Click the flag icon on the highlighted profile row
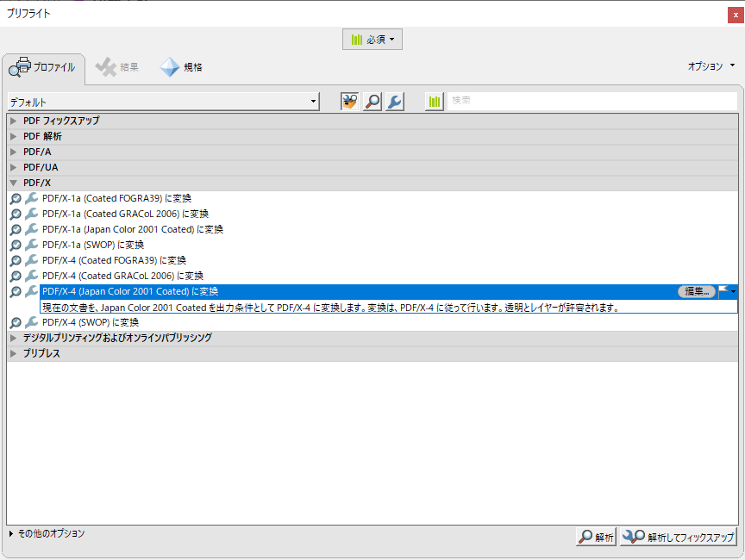The height and width of the screenshot is (560, 745). click(725, 291)
